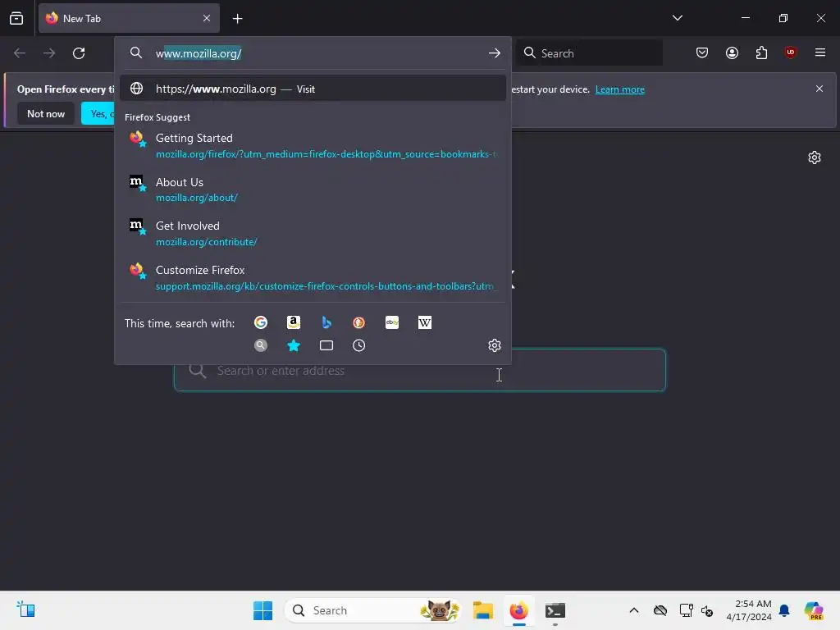Click the Go arrow in address bar
The width and height of the screenshot is (840, 630).
(494, 53)
